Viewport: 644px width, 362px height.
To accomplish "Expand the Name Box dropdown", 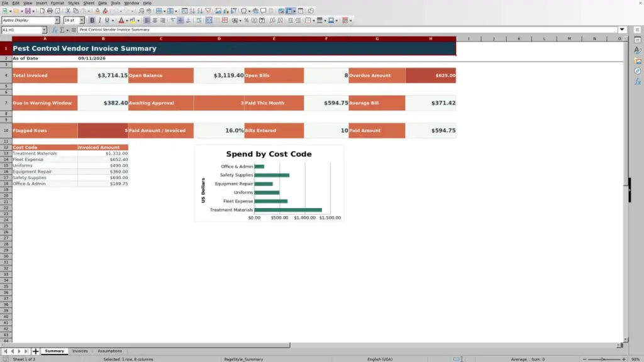I will pyautogui.click(x=44, y=30).
